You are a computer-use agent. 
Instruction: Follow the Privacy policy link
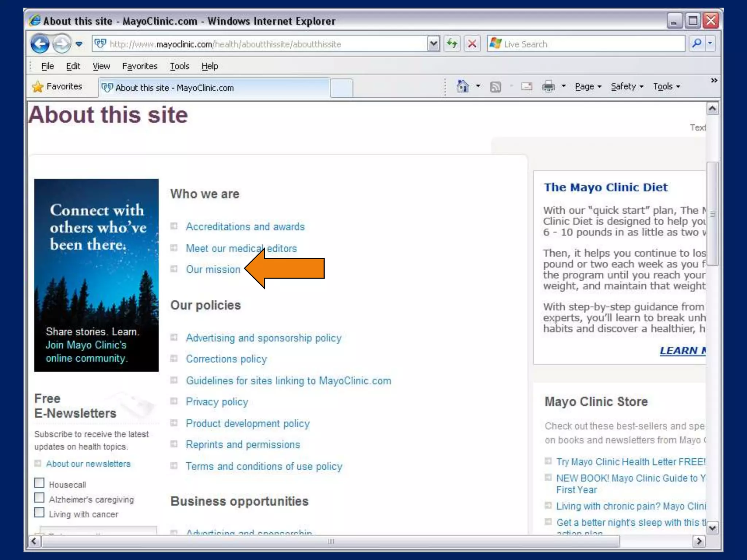pyautogui.click(x=217, y=402)
